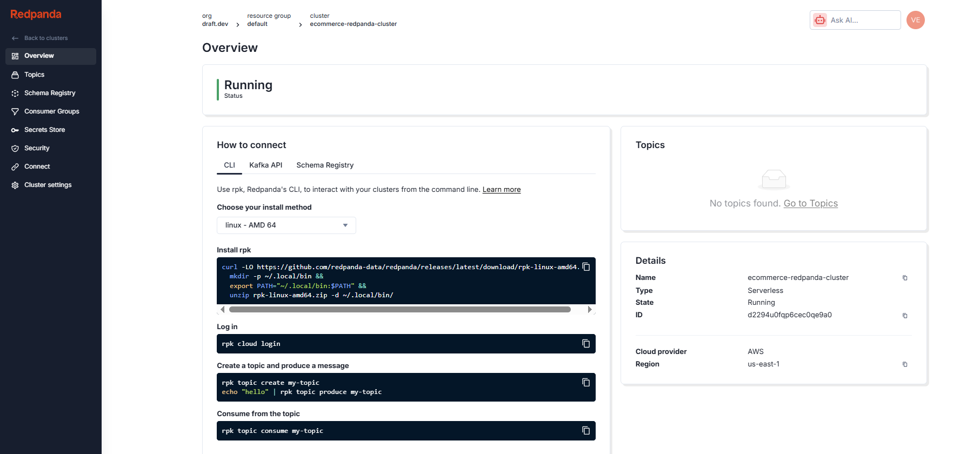Copy the cluster name ecommerce-redpanda-cluster
The image size is (980, 454).
click(905, 278)
